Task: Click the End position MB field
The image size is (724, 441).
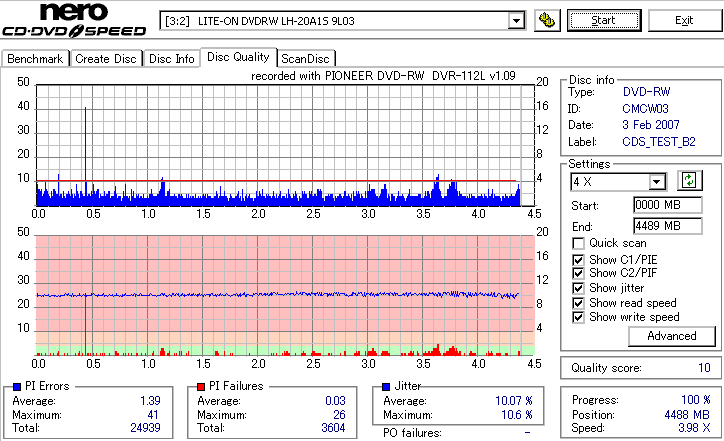Action: pos(668,226)
